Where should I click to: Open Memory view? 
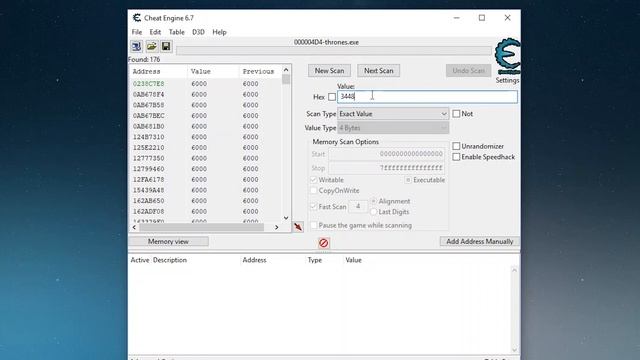168,242
